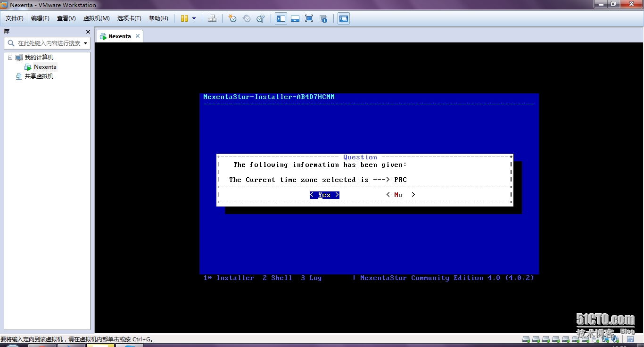Click the shared VMs icon beside 共享虚拟机
644x347 pixels.
(19, 76)
